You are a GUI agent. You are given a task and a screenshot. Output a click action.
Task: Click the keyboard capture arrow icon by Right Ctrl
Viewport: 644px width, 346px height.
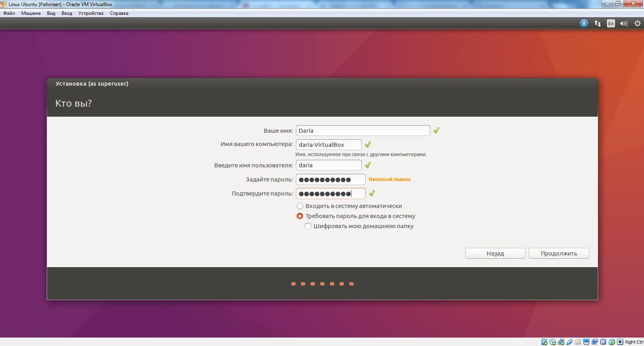[x=620, y=342]
